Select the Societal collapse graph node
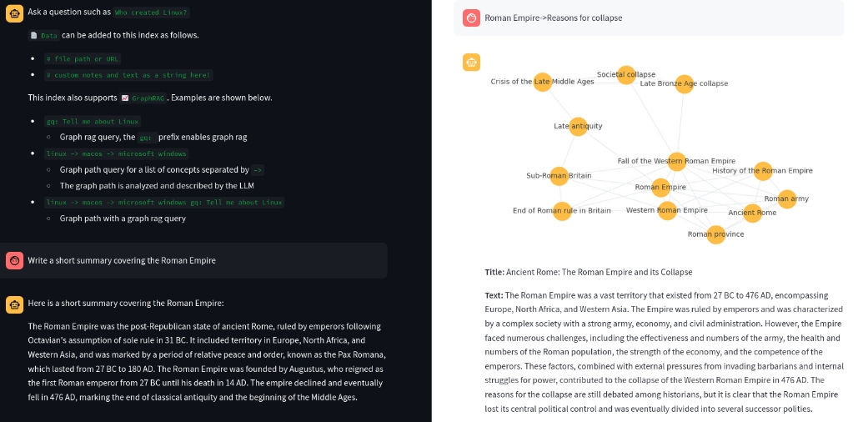The image size is (868, 422). tap(626, 75)
